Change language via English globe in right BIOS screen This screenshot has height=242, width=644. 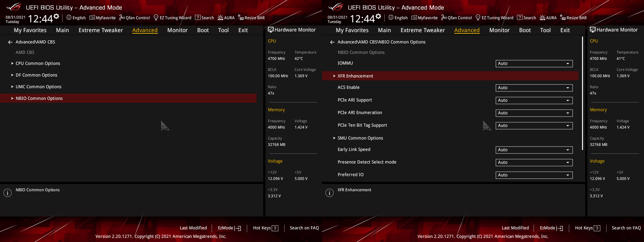(x=398, y=18)
